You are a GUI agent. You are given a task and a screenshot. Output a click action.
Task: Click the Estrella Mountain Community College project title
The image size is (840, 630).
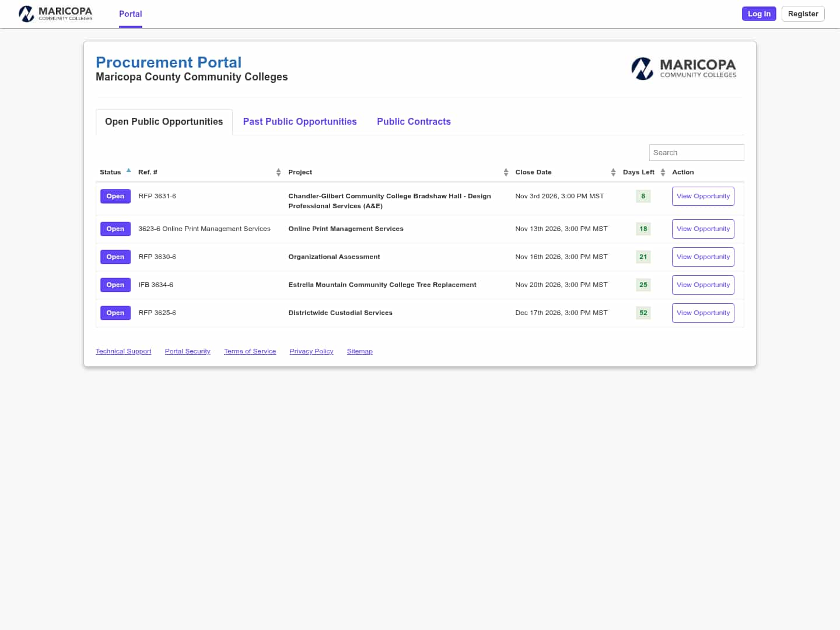382,285
